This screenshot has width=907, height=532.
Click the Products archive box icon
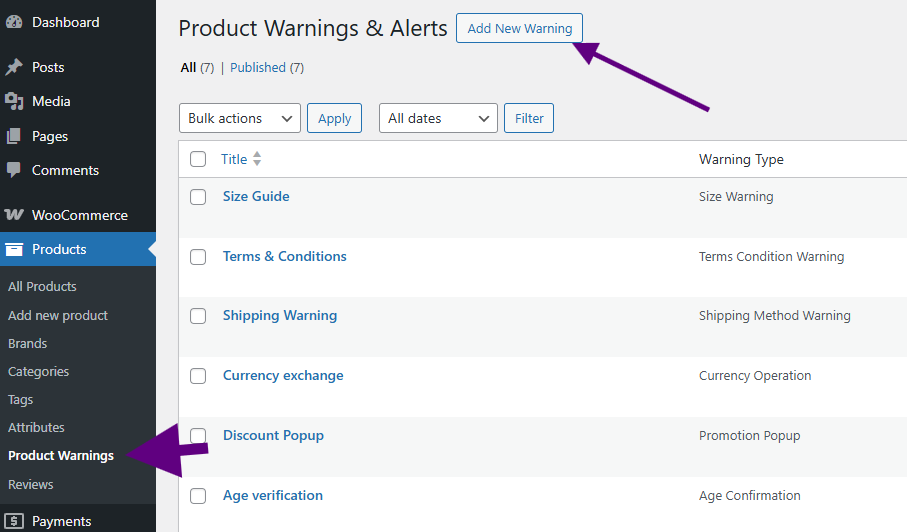click(x=14, y=249)
